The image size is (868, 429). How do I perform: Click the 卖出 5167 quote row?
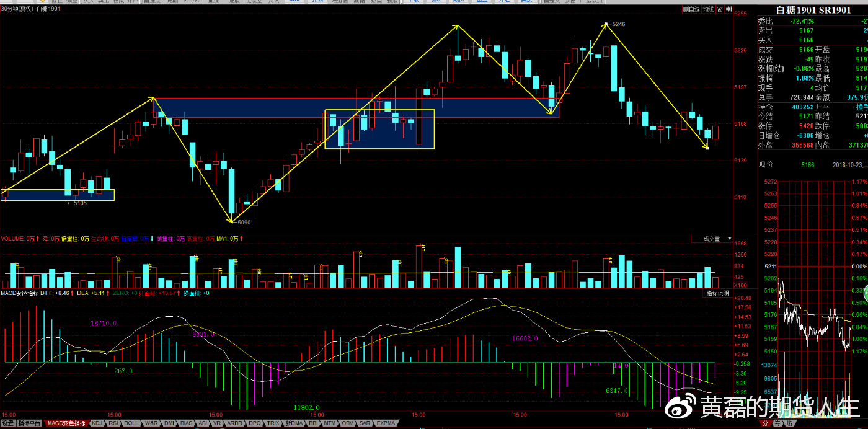[x=812, y=30]
